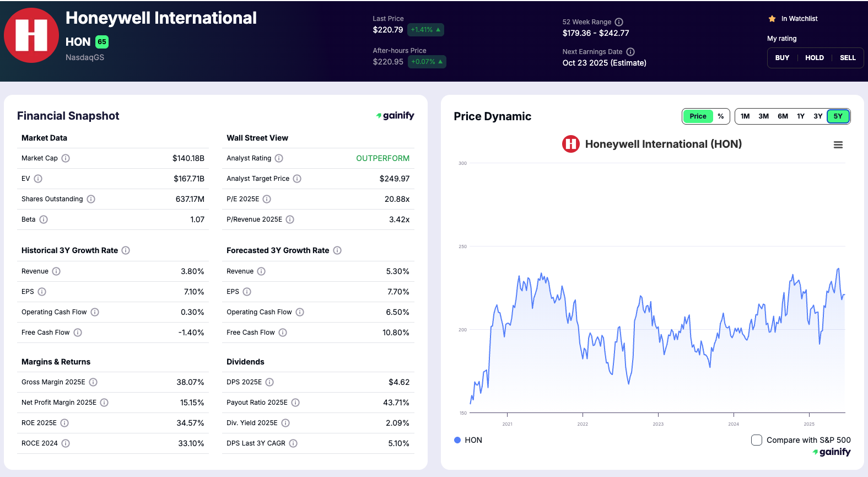This screenshot has height=477, width=868.
Task: Toggle HON series in chart legend
Action: (468, 440)
